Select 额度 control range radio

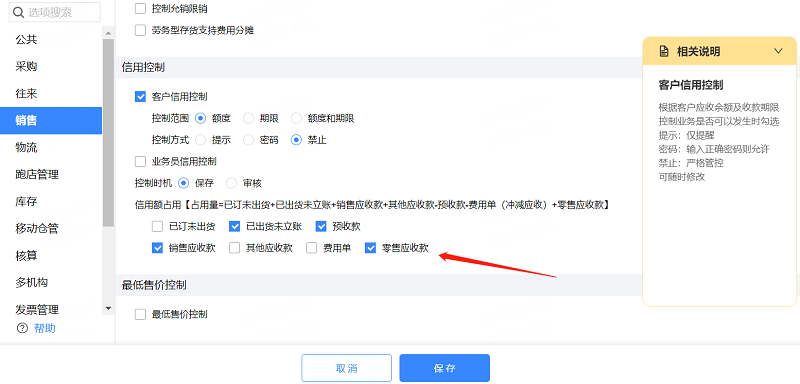(200, 118)
